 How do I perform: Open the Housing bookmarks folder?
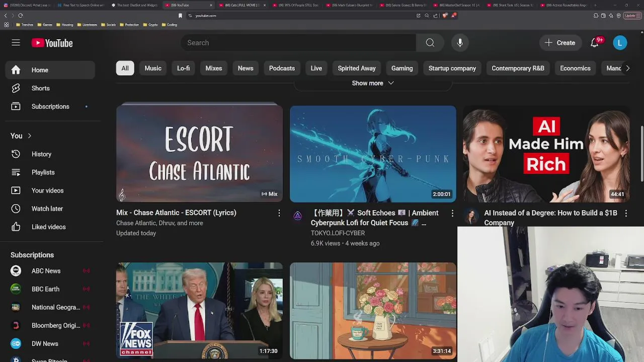(64, 25)
